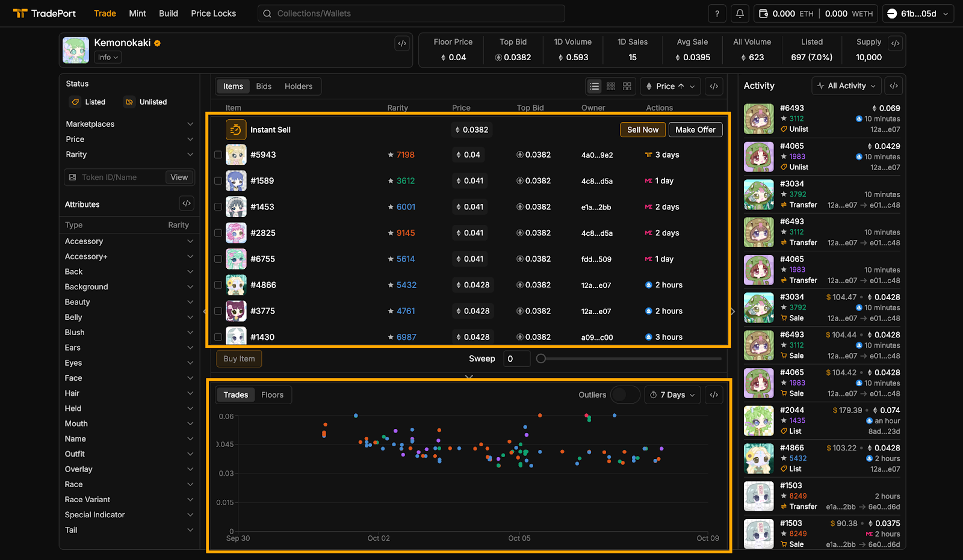Screen dimensions: 963x560
Task: Open ETH WETH wallet balance button
Action: pyautogui.click(x=816, y=13)
